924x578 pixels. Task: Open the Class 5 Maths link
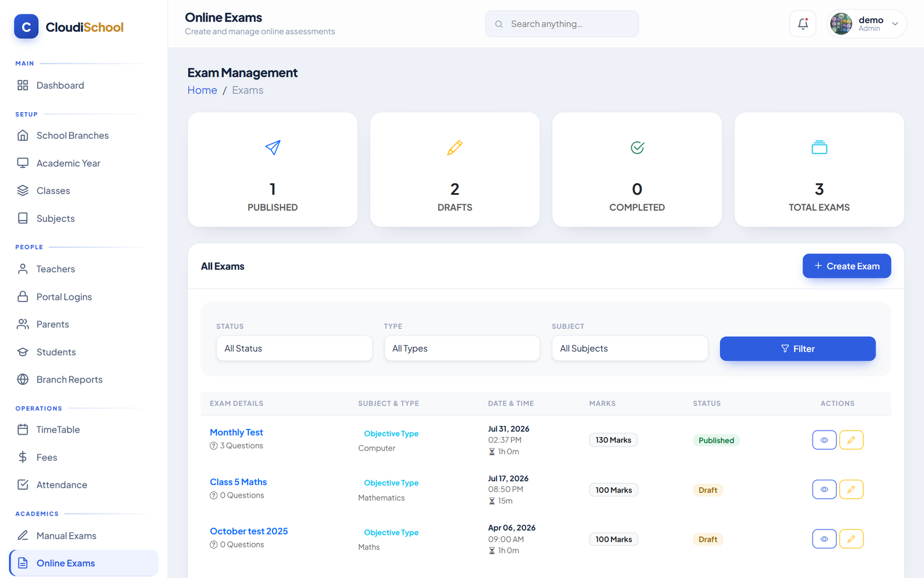click(238, 482)
